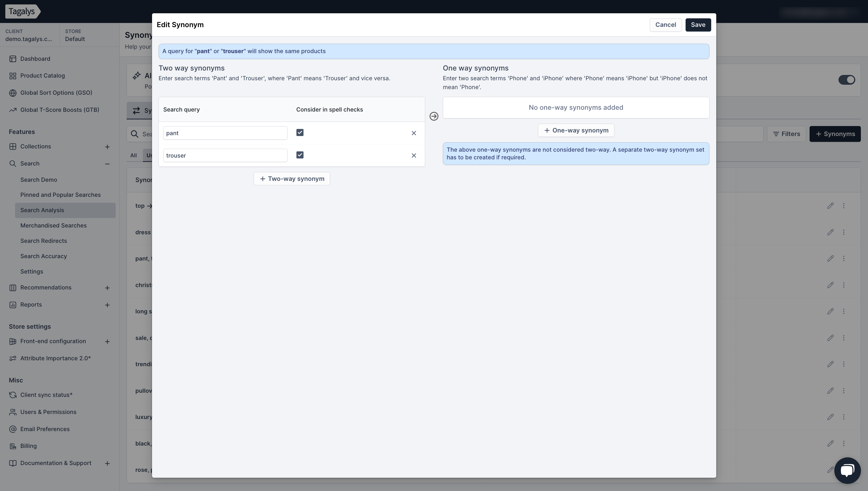Open Search Redirects
Image resolution: width=868 pixels, height=491 pixels.
(43, 241)
